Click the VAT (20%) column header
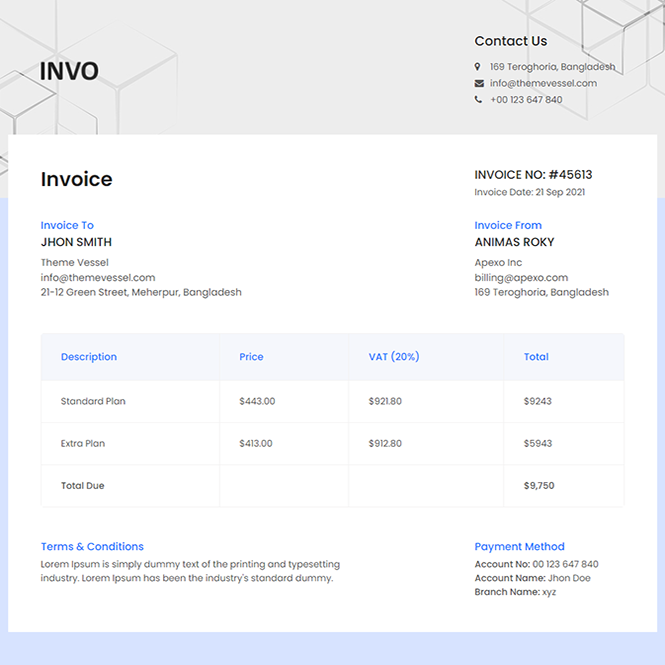The image size is (665, 665). (394, 357)
